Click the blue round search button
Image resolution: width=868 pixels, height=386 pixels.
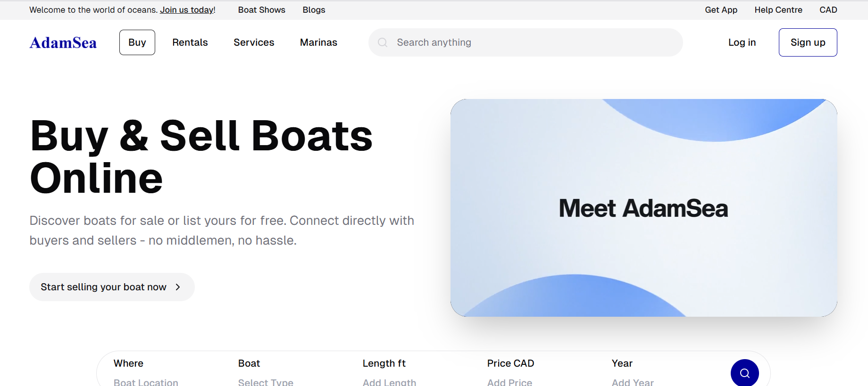point(744,373)
